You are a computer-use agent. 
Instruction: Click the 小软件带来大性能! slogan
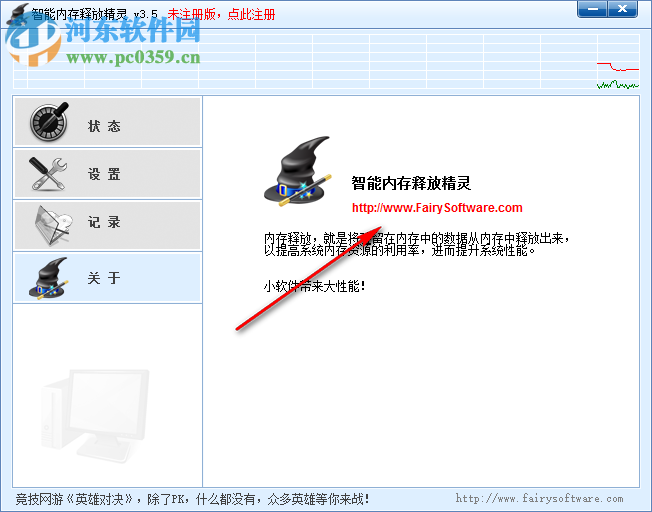(x=314, y=286)
